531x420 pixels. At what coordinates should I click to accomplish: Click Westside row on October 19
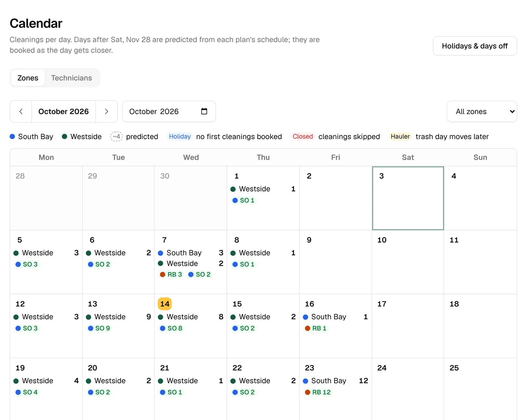(x=46, y=381)
